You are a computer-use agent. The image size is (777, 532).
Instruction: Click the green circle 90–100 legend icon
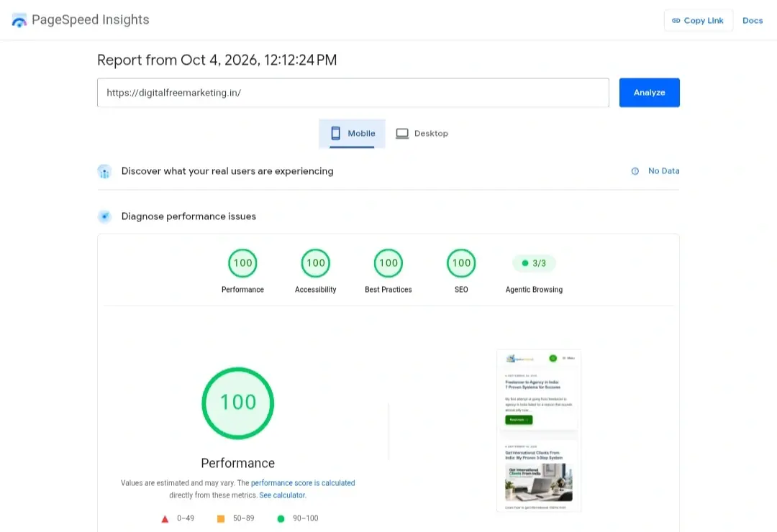pos(281,518)
